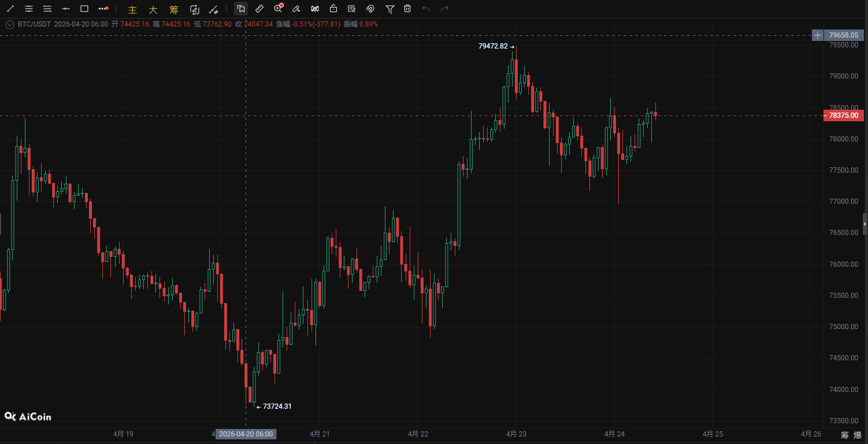Screen dimensions: 868x444
Task: Click the 75000.00 price axis label
Action: click(844, 327)
